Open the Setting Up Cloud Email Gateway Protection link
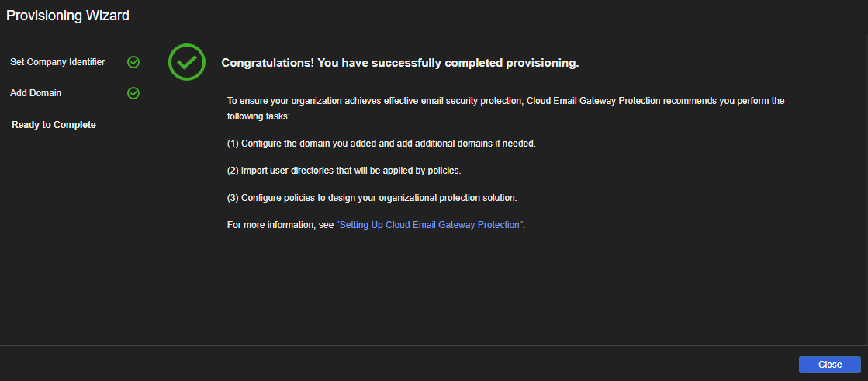868x381 pixels. [x=431, y=225]
